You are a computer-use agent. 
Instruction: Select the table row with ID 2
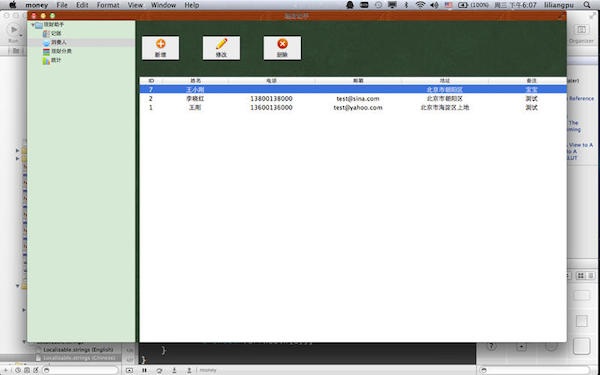pos(353,99)
